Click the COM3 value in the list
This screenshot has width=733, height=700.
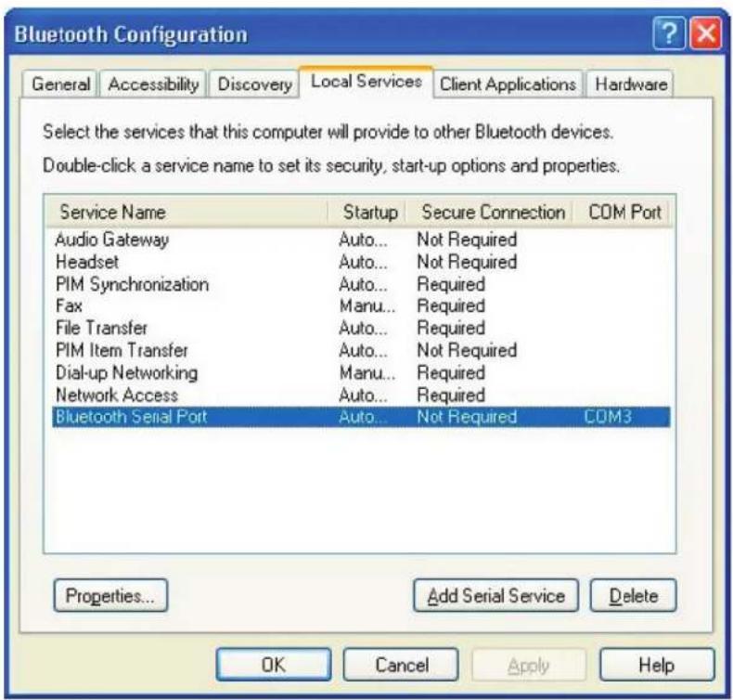click(608, 417)
